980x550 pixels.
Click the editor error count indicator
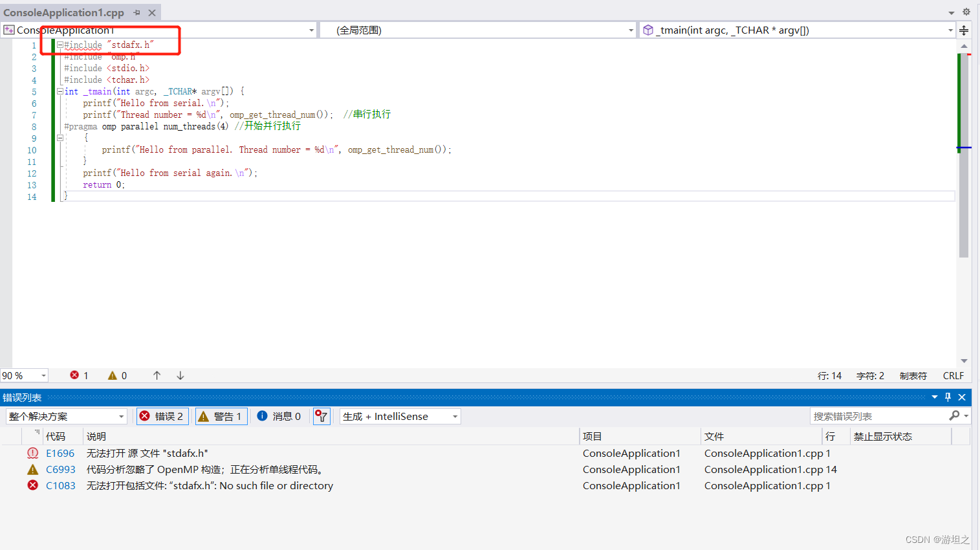(x=79, y=375)
